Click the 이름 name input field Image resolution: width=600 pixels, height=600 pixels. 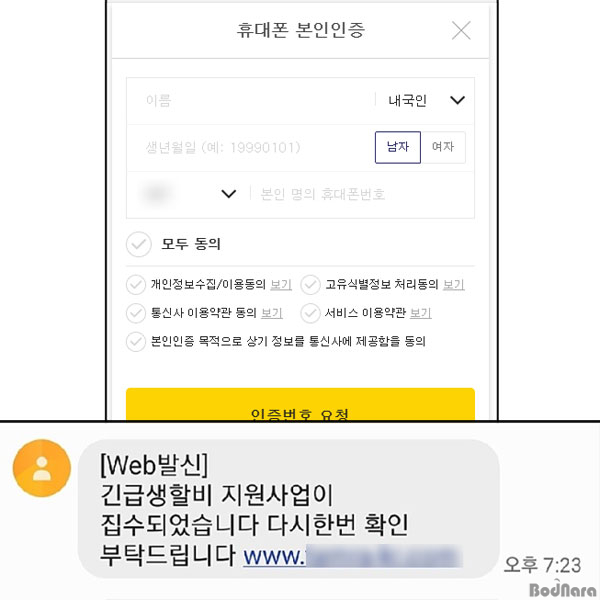point(251,101)
